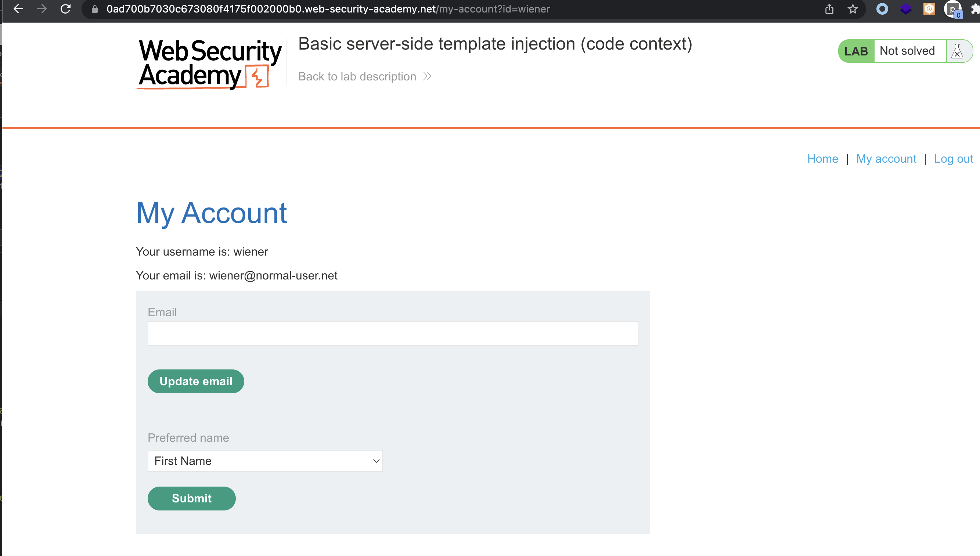Click the Log out link
The width and height of the screenshot is (980, 556).
click(x=953, y=159)
